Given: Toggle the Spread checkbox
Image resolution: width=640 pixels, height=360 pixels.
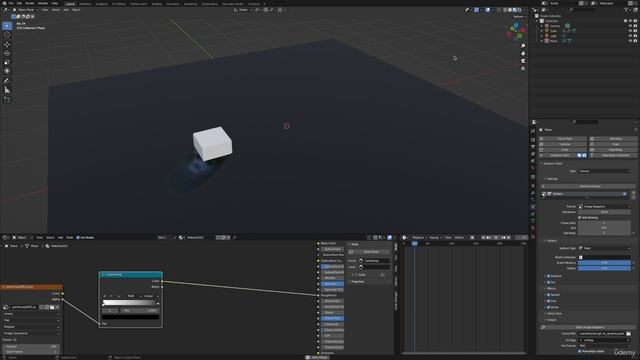Looking at the screenshot, I should coord(548,295).
